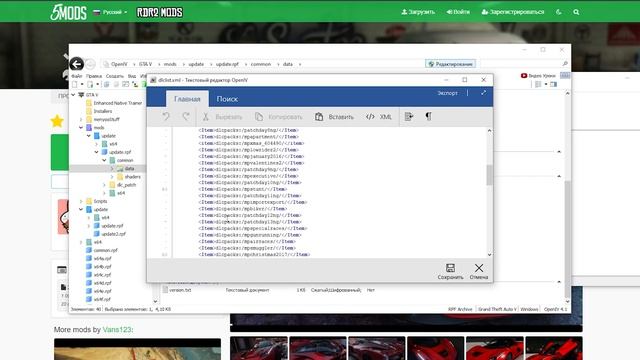Open the Vans123 author link

coord(117,329)
